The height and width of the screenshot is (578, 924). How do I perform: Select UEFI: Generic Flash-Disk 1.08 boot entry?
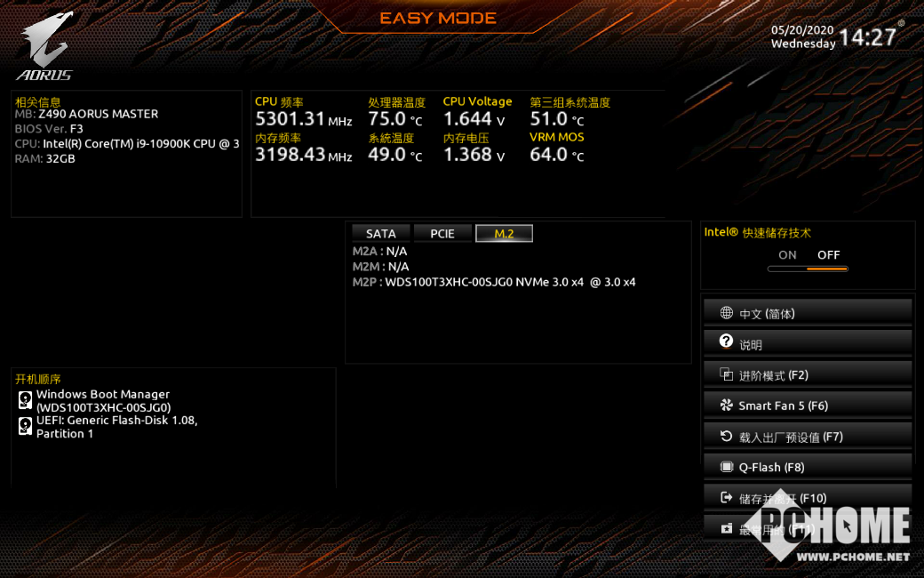(116, 427)
